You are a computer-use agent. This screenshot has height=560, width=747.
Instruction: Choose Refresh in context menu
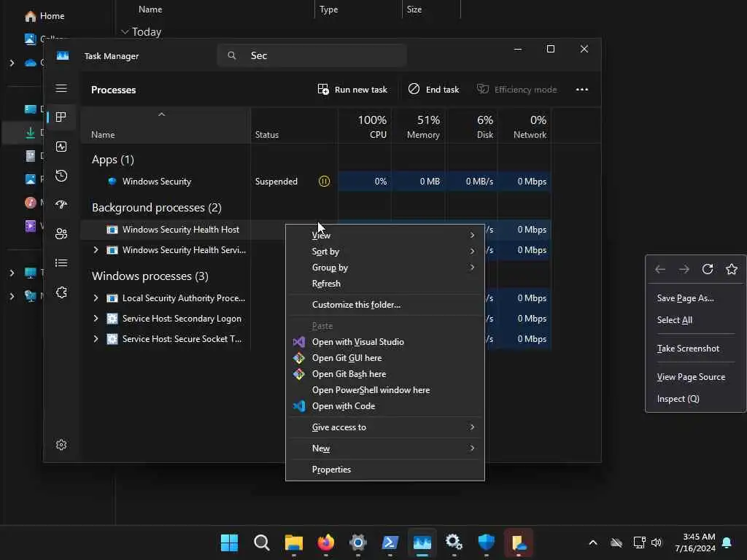(x=384, y=284)
